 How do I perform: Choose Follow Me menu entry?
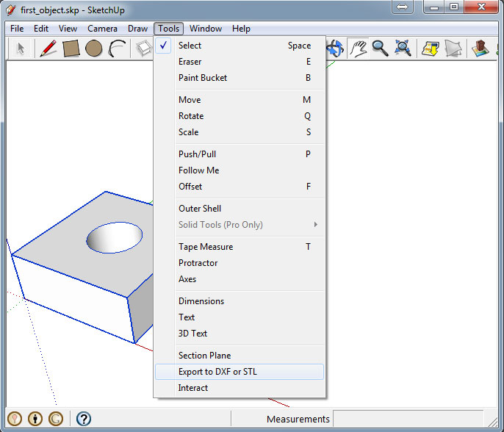pos(240,170)
